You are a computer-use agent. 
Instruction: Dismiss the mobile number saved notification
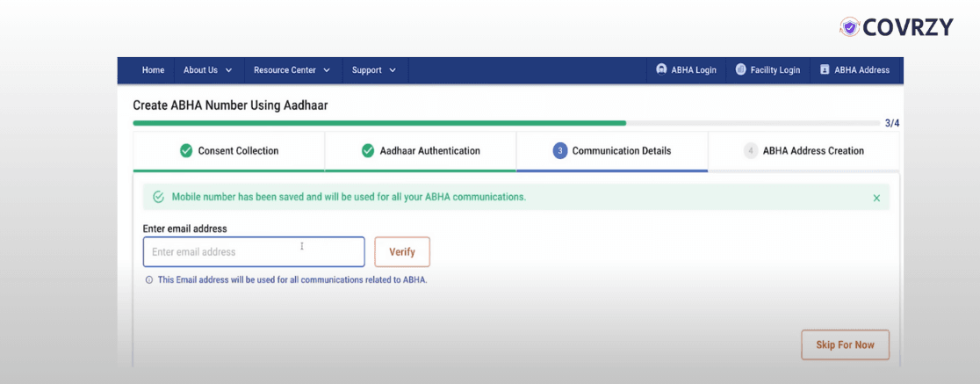[x=876, y=198]
